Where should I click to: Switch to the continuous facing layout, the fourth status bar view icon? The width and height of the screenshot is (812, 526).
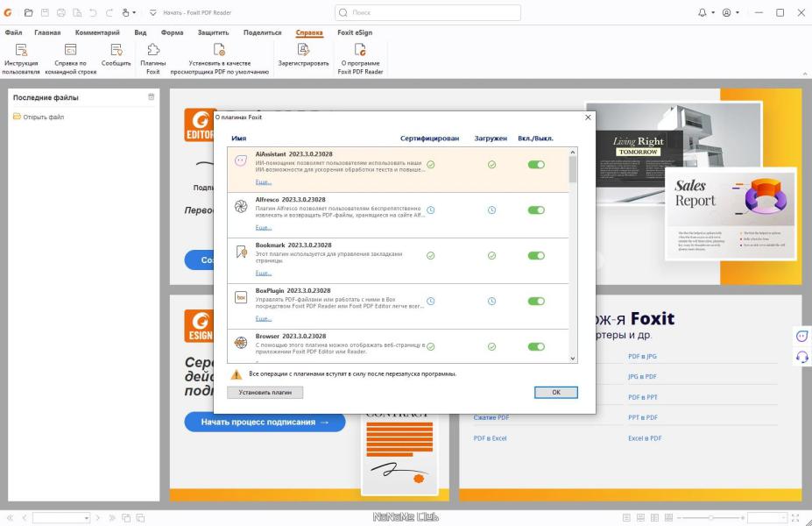(x=668, y=518)
